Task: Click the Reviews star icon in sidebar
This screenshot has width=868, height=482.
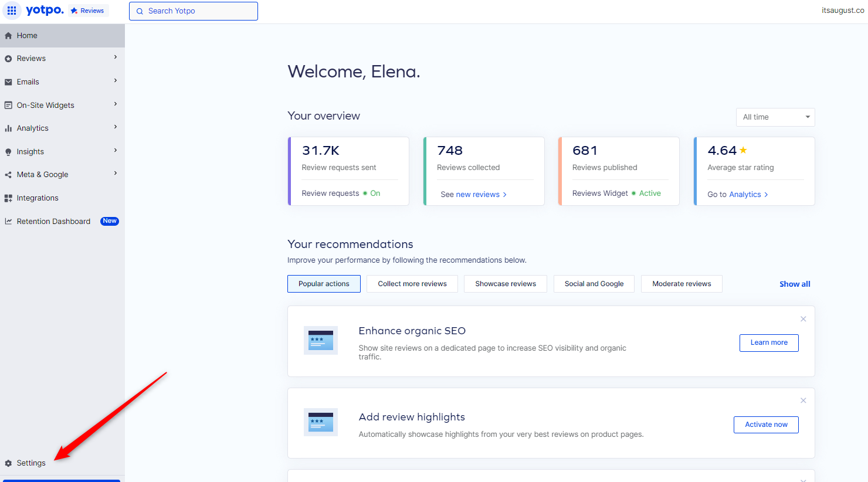Action: (8, 59)
